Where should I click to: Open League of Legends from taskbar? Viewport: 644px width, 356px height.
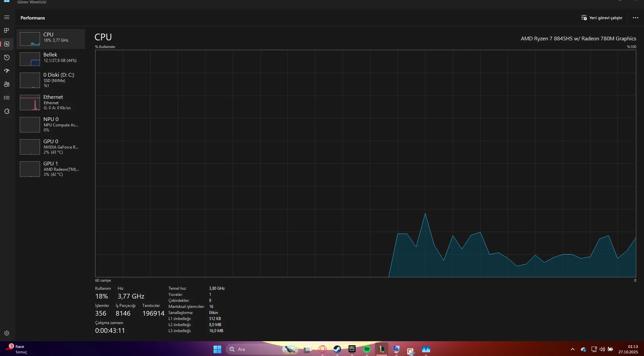point(382,350)
